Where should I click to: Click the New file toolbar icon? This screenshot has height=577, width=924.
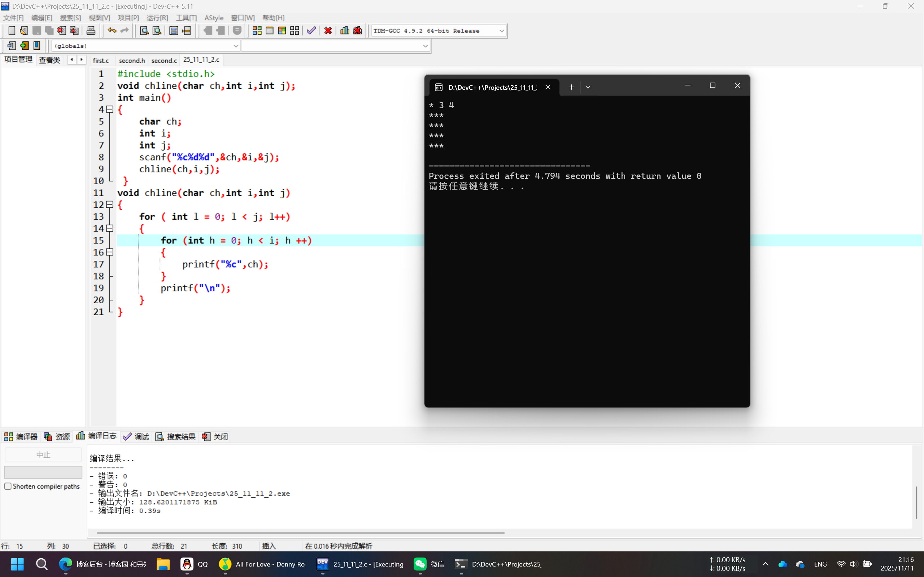click(12, 31)
